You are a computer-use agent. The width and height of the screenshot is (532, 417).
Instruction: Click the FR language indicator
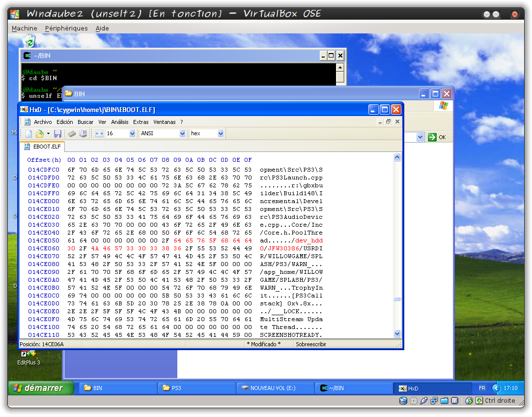(x=482, y=388)
